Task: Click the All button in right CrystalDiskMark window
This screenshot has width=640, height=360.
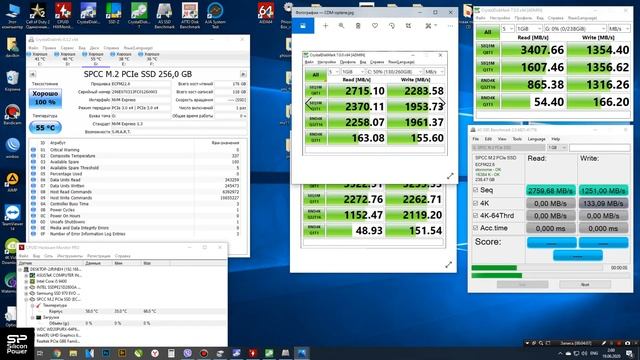Action: [488, 32]
